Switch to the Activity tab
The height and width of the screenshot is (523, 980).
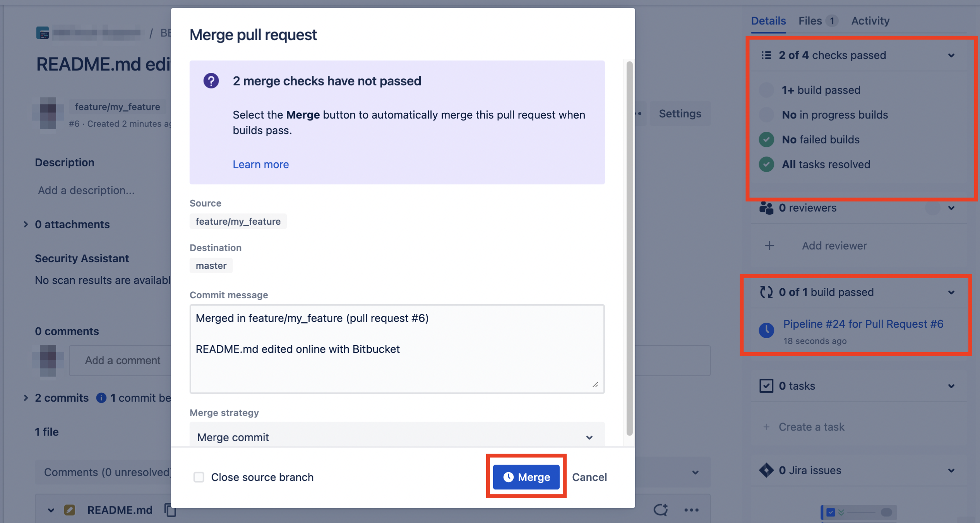click(x=870, y=21)
